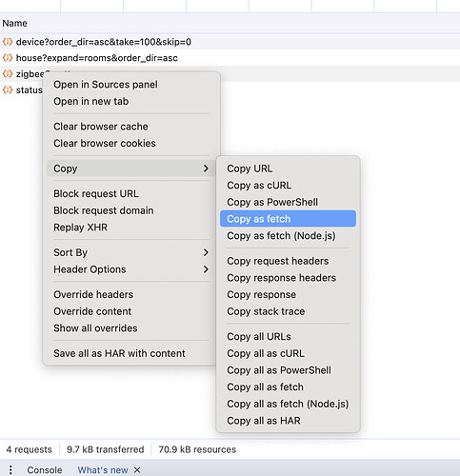
Task: Select the device?order_dir=asc request row
Action: tap(230, 42)
